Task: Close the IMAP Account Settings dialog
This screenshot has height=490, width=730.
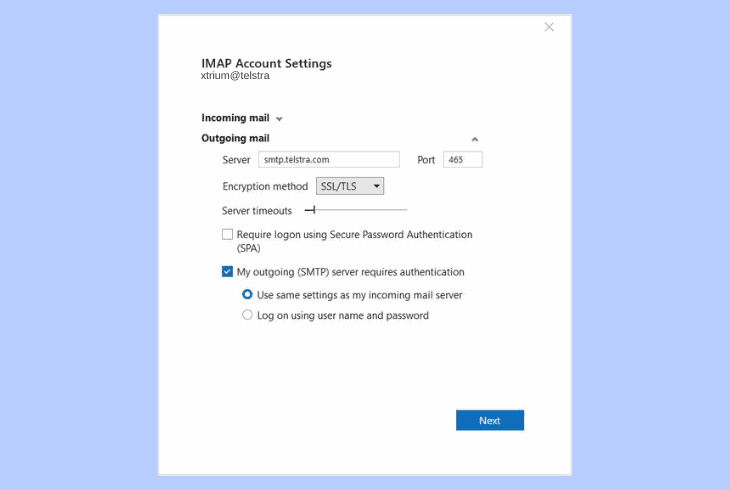Action: [x=549, y=27]
